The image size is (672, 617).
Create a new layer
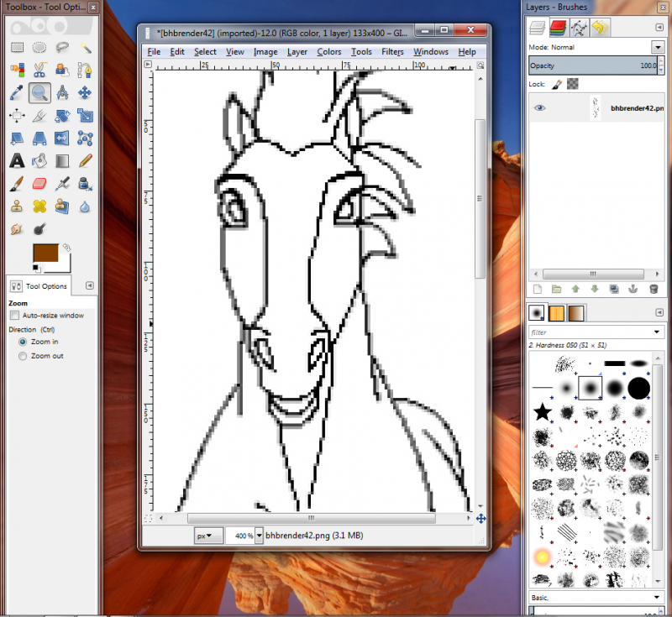538,289
